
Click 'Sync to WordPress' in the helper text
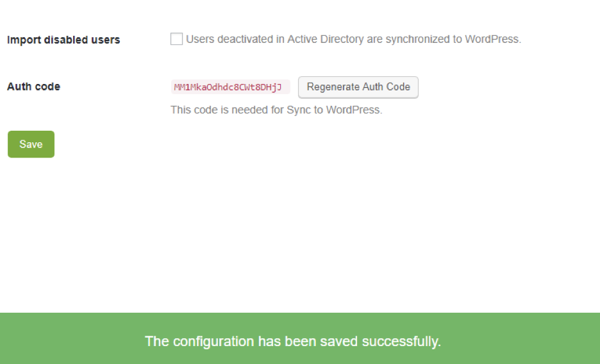(335, 110)
